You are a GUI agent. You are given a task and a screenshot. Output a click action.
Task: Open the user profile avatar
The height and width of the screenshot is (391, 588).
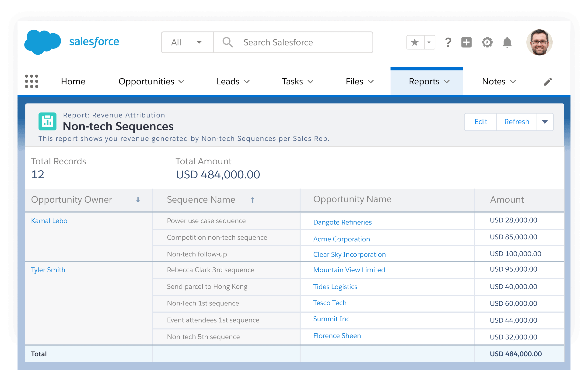539,42
